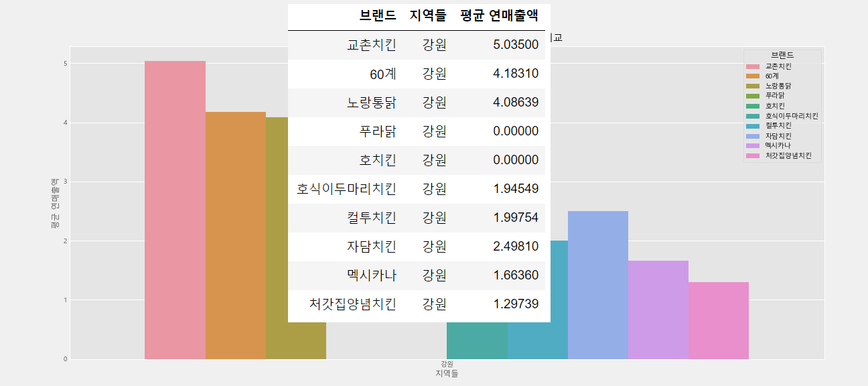Click the 호식이두마리치킨 brand cell in the table
This screenshot has height=386, width=868.
[x=346, y=189]
